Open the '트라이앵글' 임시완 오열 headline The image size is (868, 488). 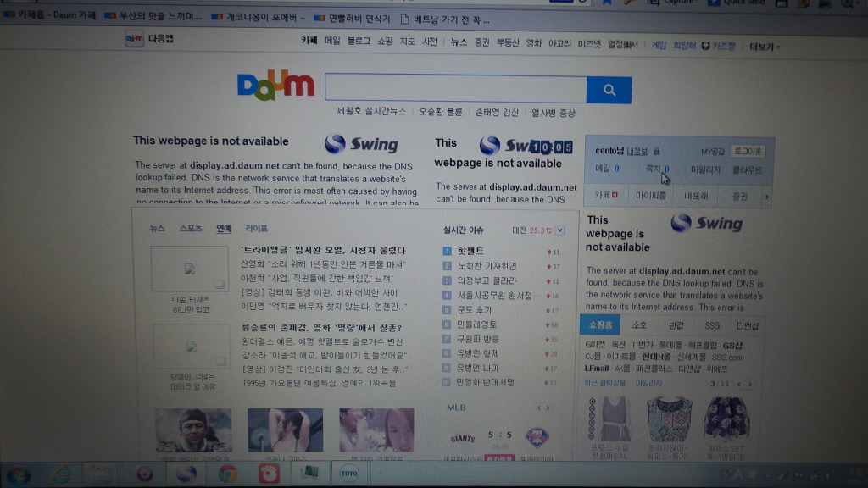click(323, 250)
